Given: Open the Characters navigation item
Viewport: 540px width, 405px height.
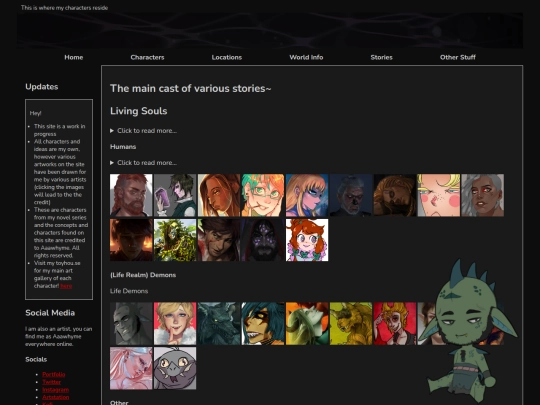Looking at the screenshot, I should click(x=147, y=57).
